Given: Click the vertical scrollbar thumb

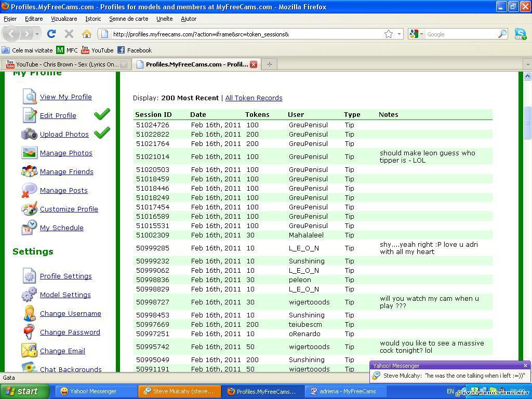Looking at the screenshot, I should [527, 123].
